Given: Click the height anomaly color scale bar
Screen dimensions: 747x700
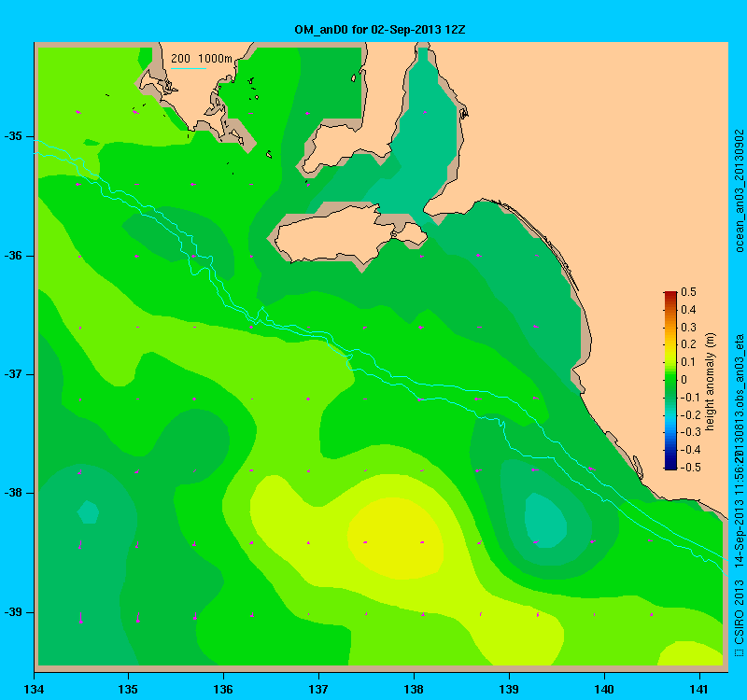Looking at the screenshot, I should click(x=670, y=381).
